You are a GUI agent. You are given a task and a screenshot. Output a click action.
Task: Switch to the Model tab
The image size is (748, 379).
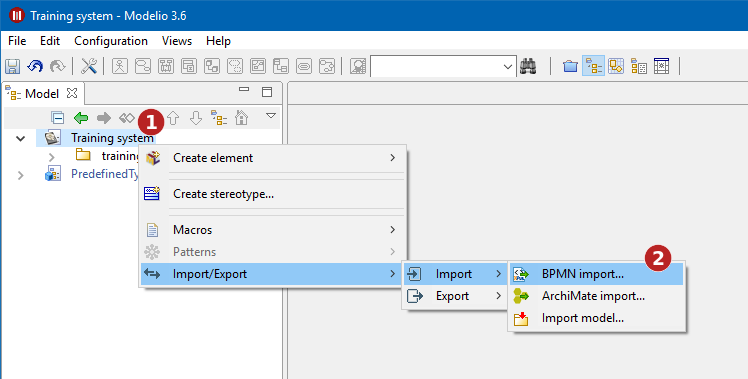pos(42,94)
